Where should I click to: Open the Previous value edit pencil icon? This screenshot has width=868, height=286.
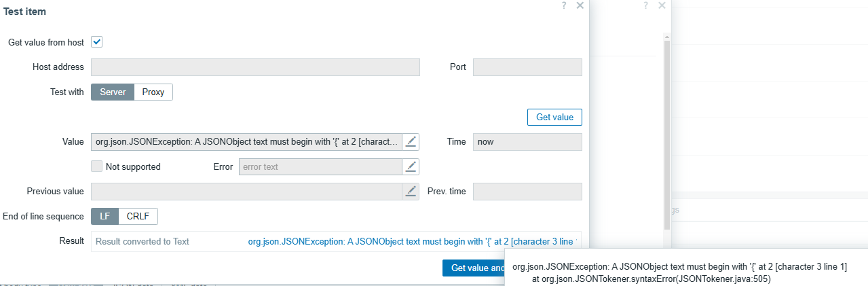[x=411, y=191]
